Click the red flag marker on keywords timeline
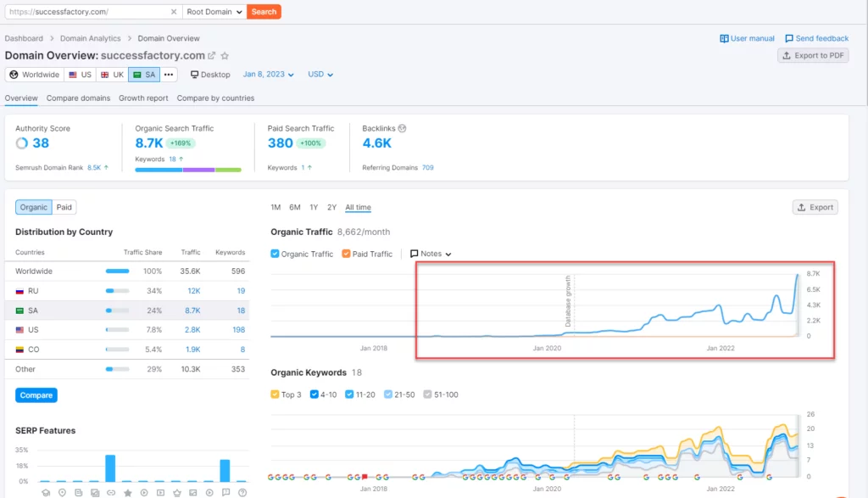This screenshot has width=868, height=498. 364,478
